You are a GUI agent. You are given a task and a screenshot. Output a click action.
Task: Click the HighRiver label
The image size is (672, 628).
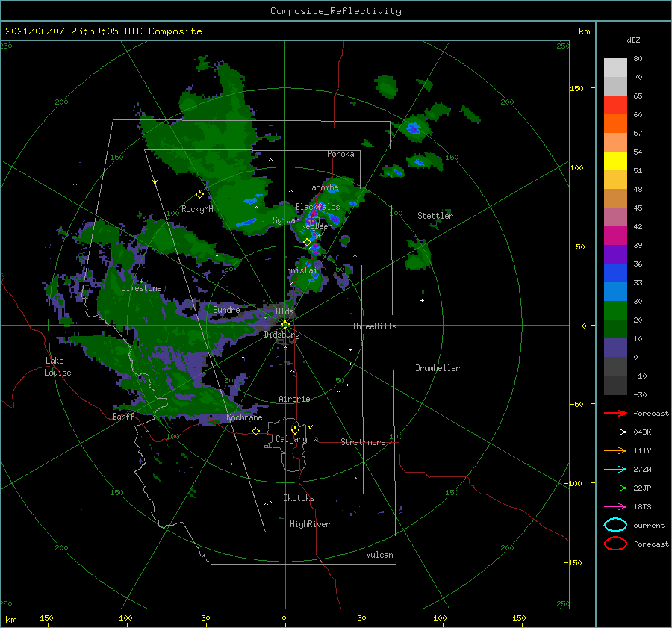pyautogui.click(x=310, y=524)
